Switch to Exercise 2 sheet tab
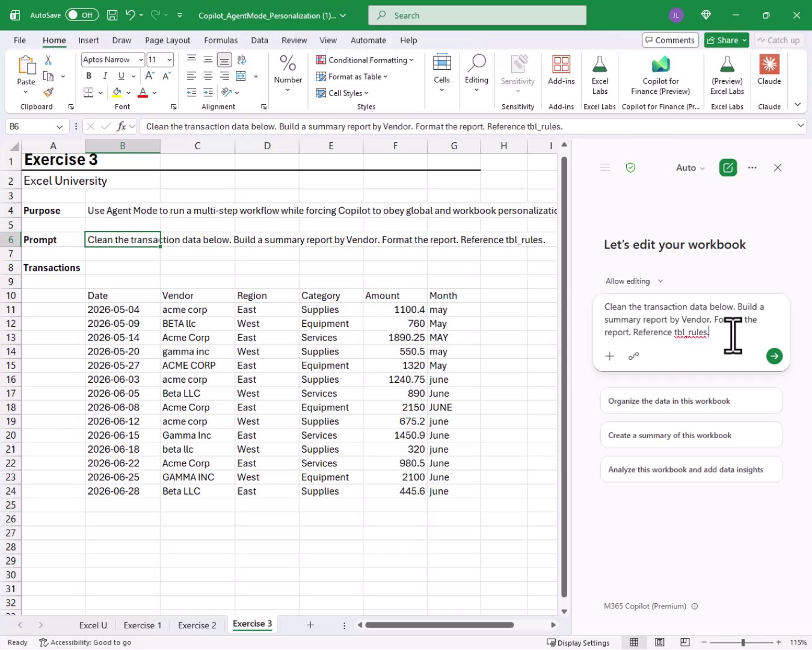Image resolution: width=812 pixels, height=650 pixels. [197, 625]
